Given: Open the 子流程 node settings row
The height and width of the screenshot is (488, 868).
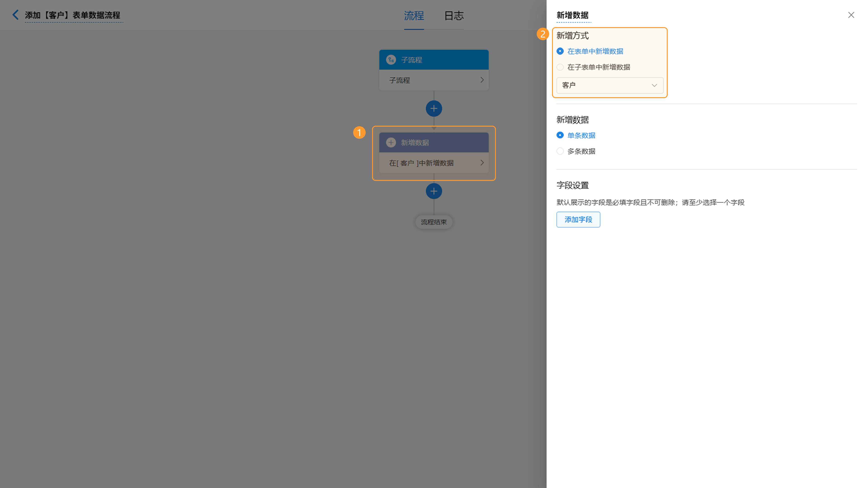Looking at the screenshot, I should [x=434, y=80].
